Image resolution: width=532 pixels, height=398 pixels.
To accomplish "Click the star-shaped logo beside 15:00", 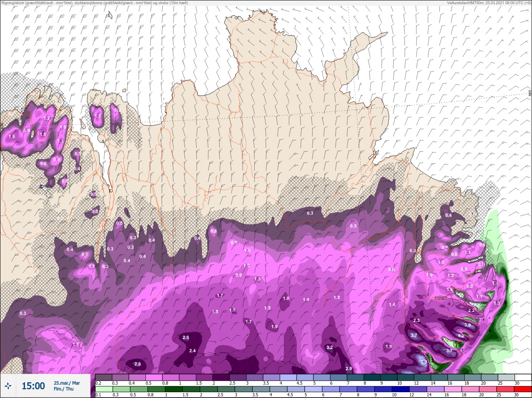I will coord(8,386).
